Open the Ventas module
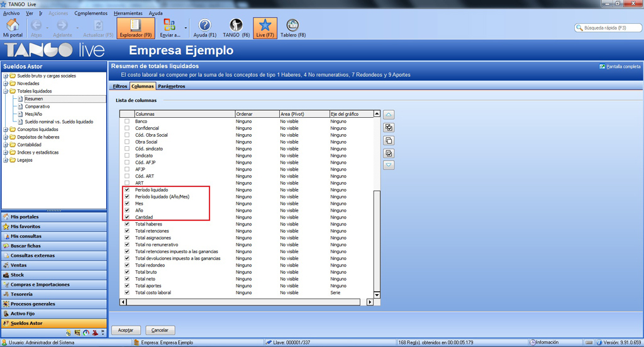This screenshot has width=644, height=347. click(54, 265)
